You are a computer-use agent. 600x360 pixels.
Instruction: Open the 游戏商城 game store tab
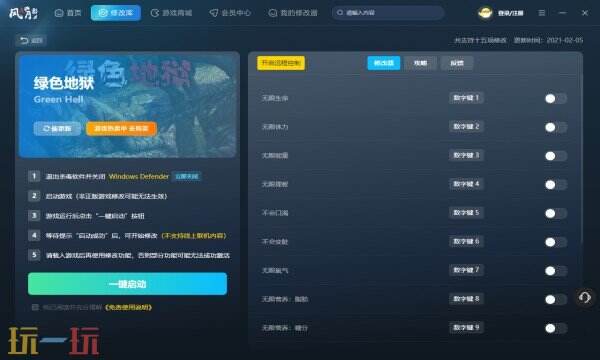[x=171, y=13]
